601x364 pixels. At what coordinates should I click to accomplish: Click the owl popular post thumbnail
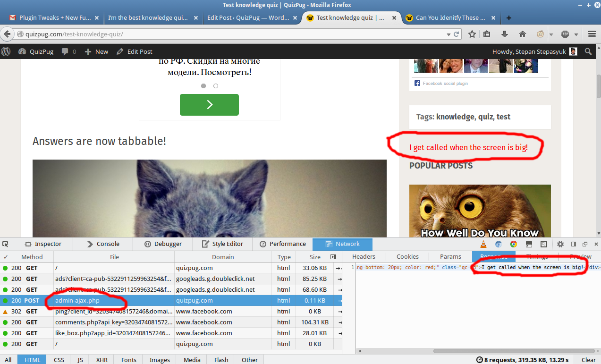tap(480, 211)
